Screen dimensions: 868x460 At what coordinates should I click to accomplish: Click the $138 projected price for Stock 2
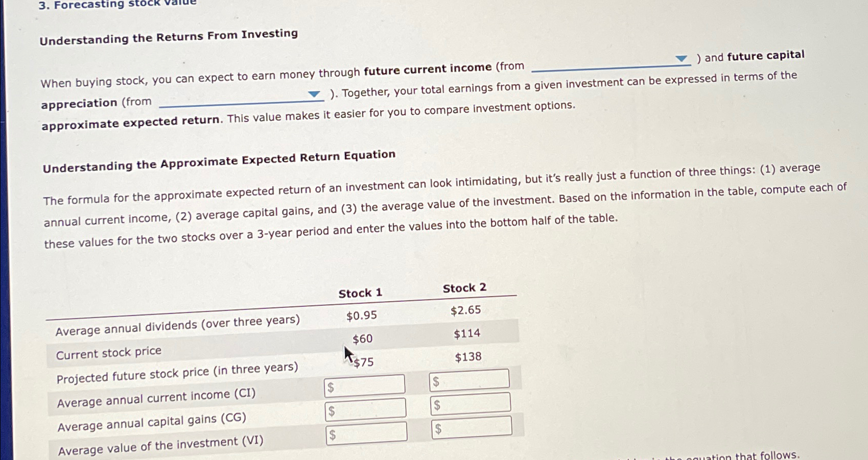click(467, 356)
